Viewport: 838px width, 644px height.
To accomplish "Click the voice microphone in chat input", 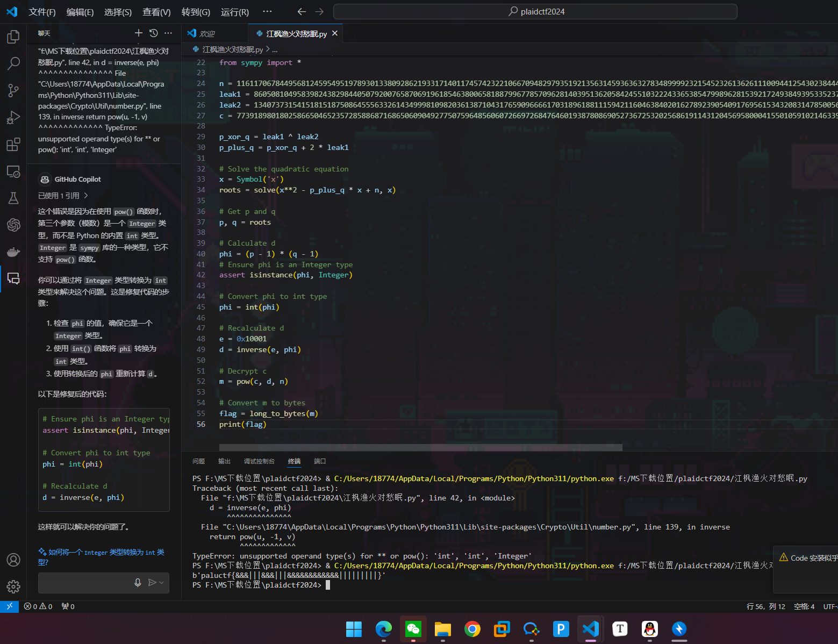I will click(x=138, y=583).
